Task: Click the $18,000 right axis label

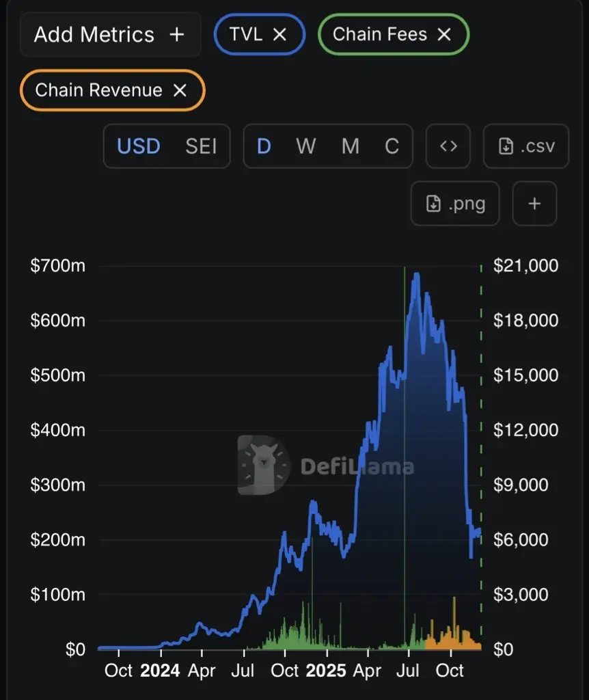Action: (x=525, y=321)
